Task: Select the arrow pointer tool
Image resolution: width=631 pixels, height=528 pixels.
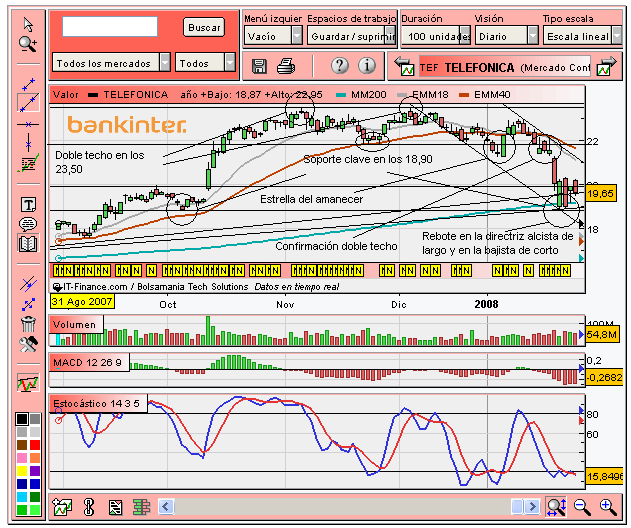Action: click(28, 25)
